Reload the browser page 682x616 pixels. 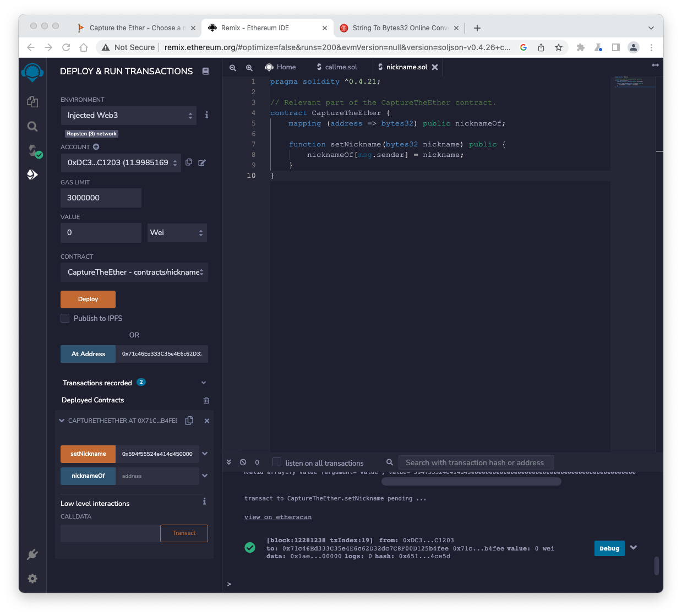click(x=66, y=47)
